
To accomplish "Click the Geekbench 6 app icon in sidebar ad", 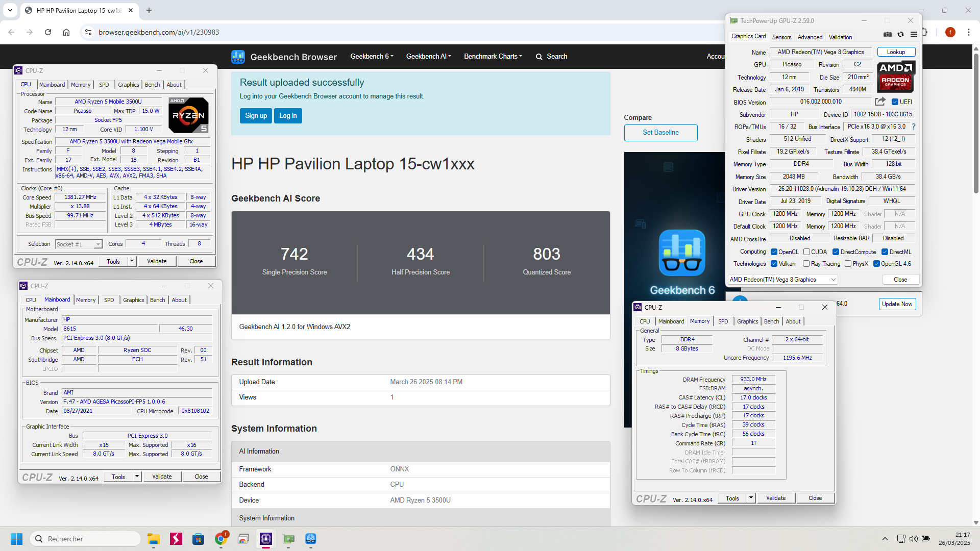I will (682, 253).
